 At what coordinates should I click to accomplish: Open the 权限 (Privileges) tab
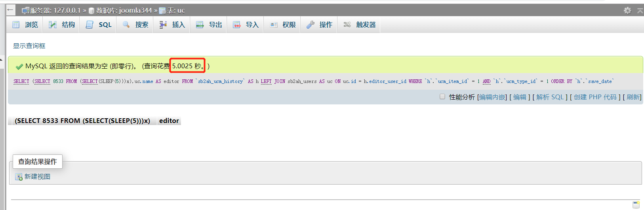(283, 25)
